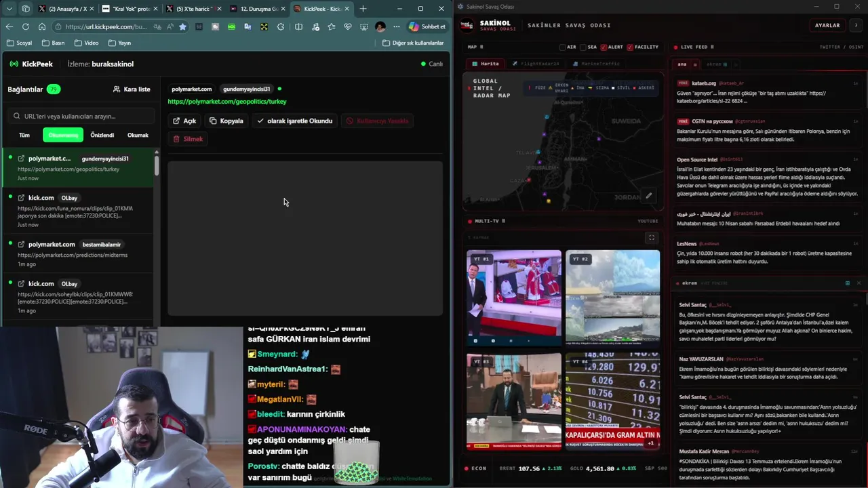Image resolution: width=868 pixels, height=488 pixels.
Task: Open the YT #3 video thumbnail
Action: pyautogui.click(x=514, y=401)
